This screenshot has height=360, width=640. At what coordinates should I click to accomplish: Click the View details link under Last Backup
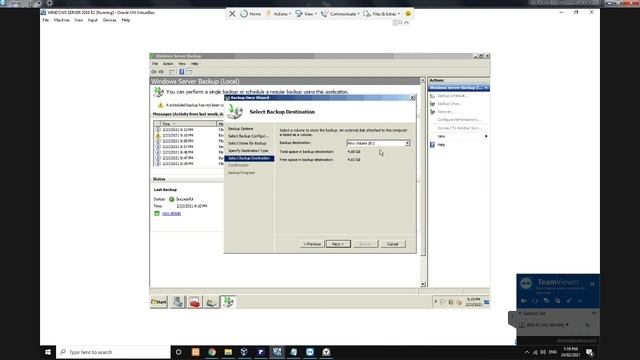click(x=171, y=213)
